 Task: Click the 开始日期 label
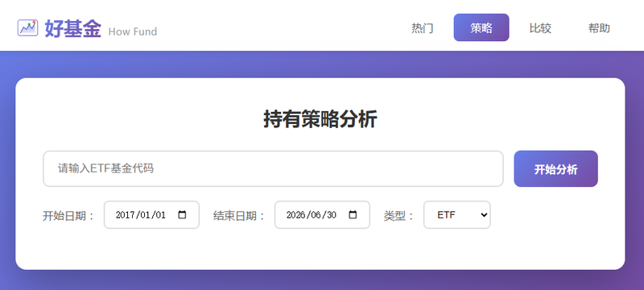(x=69, y=216)
